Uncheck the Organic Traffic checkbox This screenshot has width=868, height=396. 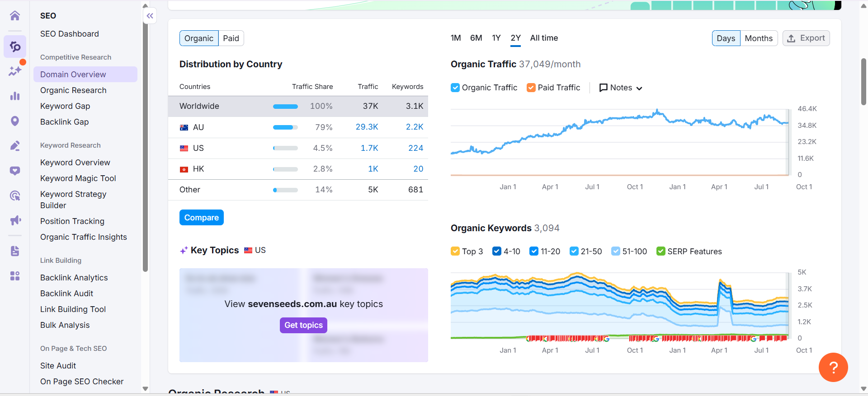pyautogui.click(x=455, y=88)
